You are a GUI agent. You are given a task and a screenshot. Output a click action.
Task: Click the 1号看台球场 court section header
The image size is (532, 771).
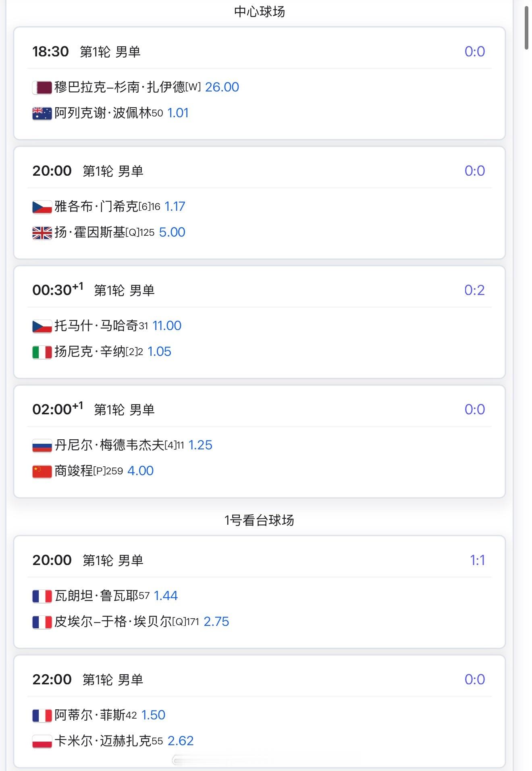pos(259,520)
